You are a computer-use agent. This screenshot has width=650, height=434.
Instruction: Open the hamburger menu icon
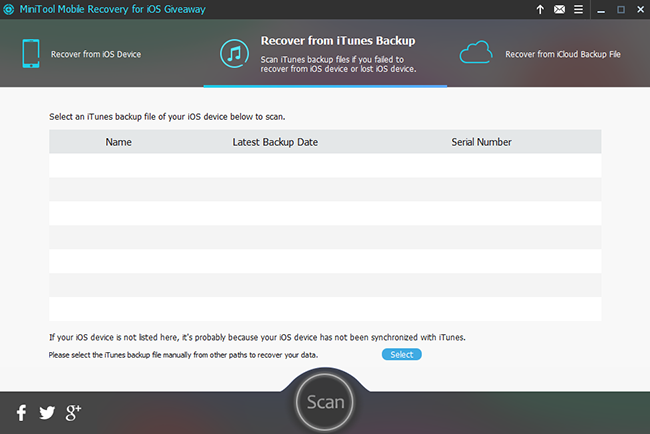[578, 9]
